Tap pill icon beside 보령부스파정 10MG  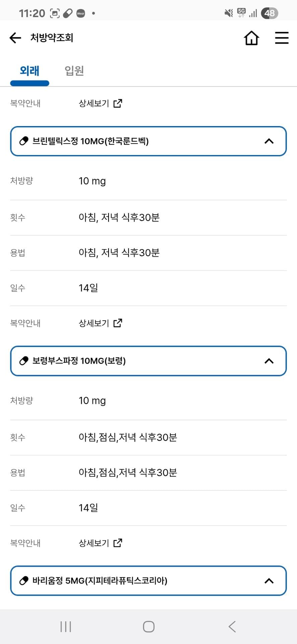24,361
